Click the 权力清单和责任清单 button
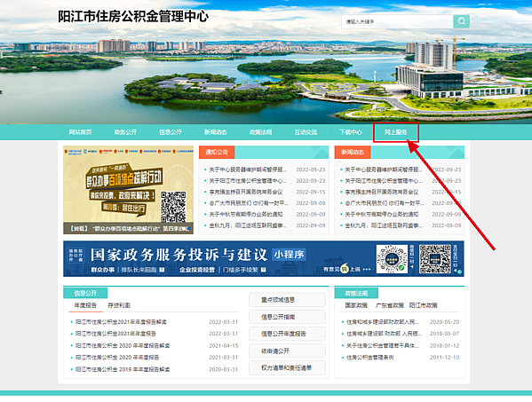 (287, 367)
